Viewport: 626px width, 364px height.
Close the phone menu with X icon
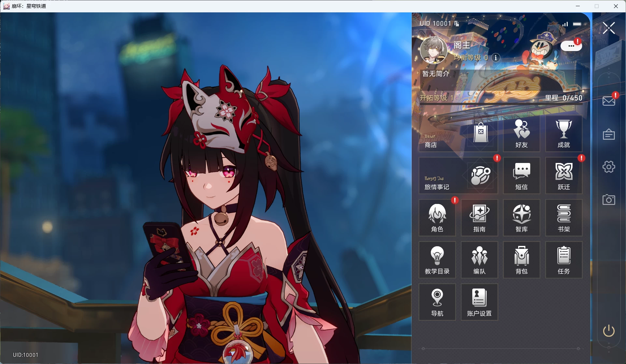pyautogui.click(x=609, y=28)
